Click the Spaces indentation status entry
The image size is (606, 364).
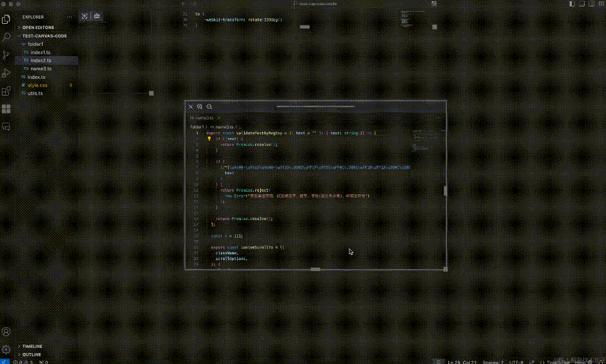pos(493,362)
